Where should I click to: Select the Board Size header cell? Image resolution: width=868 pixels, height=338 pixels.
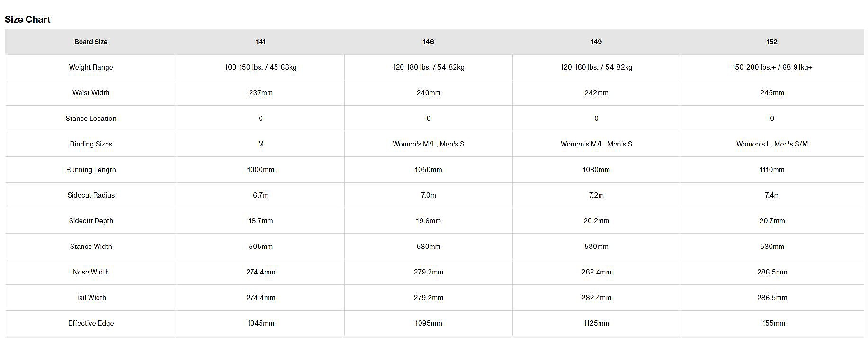click(91, 42)
